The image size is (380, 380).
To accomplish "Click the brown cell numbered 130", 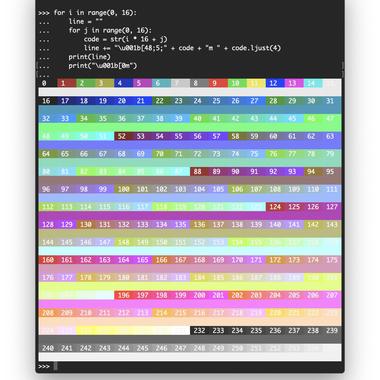I will click(86, 224).
